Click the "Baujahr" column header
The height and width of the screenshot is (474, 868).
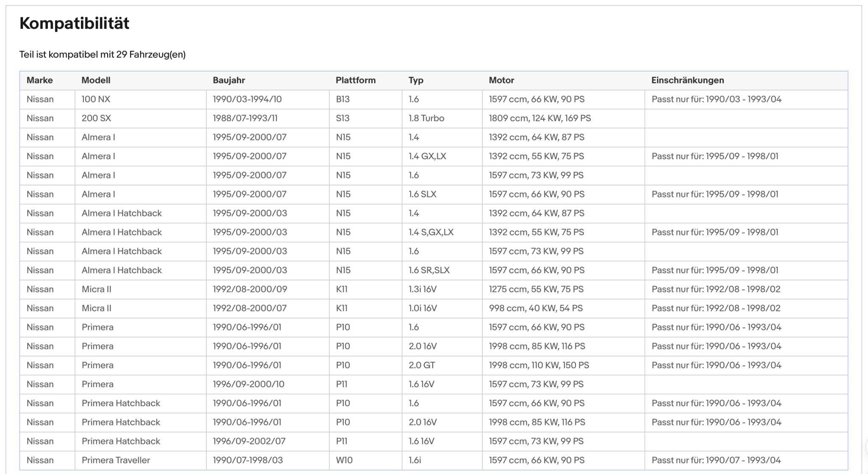tap(229, 80)
